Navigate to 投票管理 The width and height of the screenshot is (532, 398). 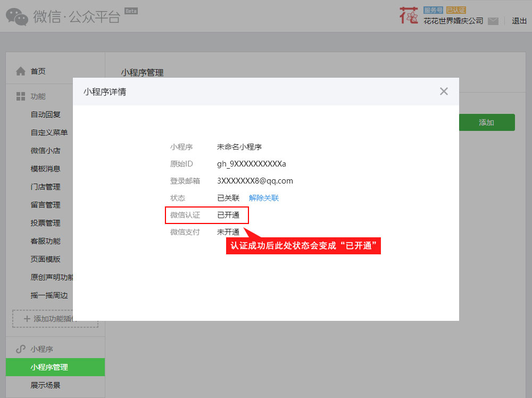point(46,223)
